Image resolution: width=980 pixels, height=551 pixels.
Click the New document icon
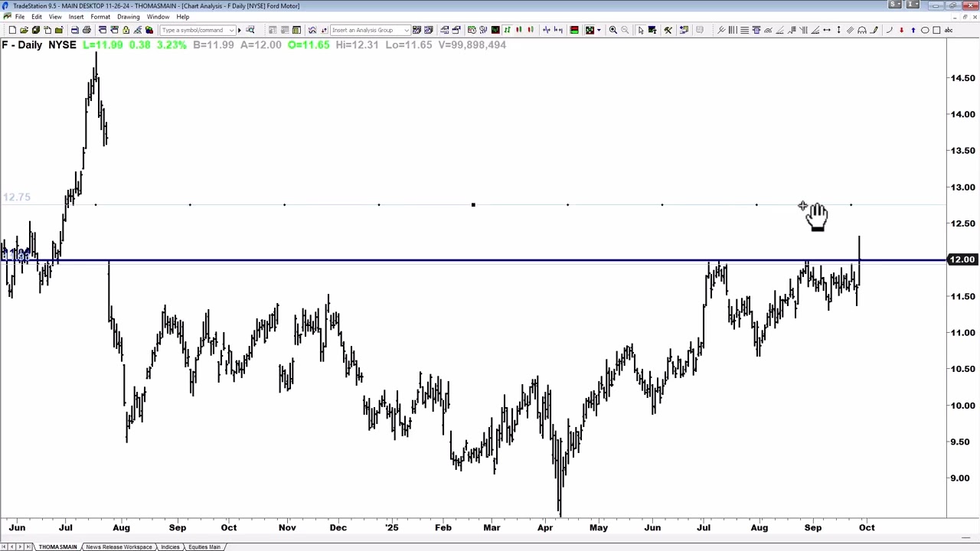tap(12, 30)
